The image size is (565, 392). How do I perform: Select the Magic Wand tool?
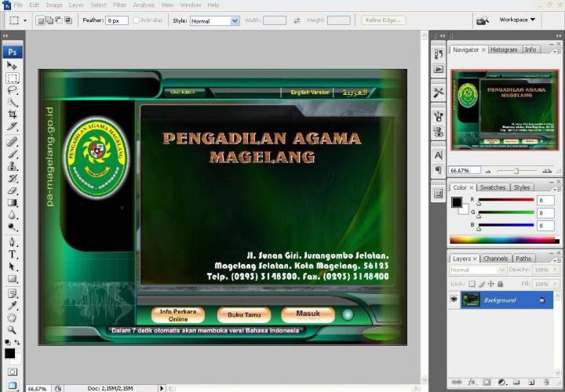click(x=12, y=102)
